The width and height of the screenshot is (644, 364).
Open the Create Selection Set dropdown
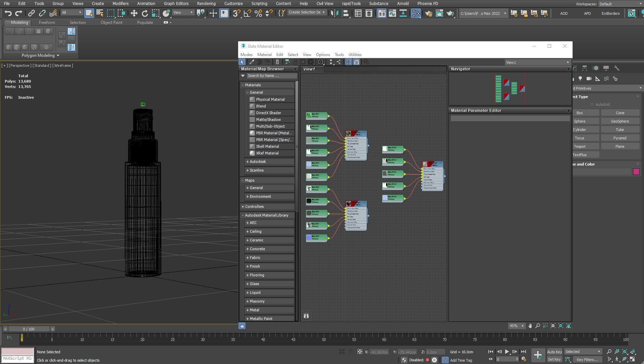tap(307, 12)
